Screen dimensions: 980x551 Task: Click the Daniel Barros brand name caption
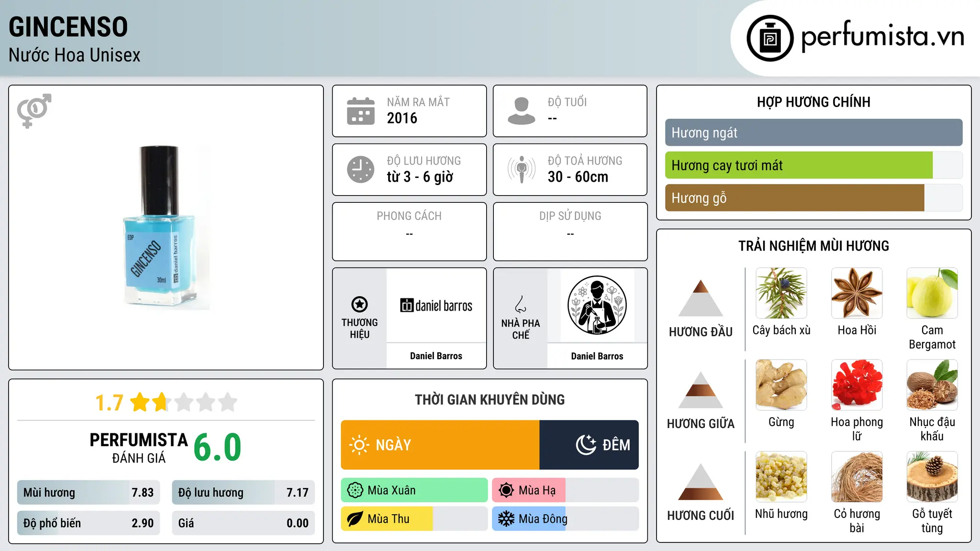click(436, 356)
